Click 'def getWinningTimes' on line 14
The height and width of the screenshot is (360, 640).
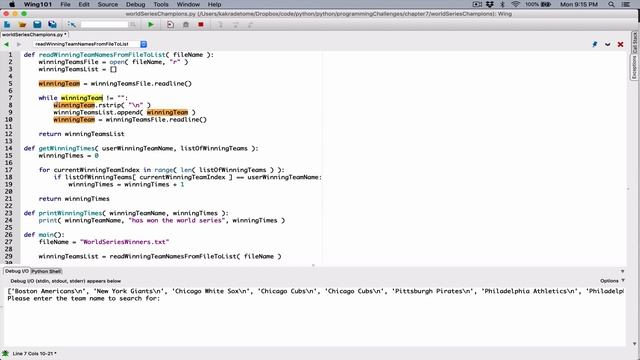pos(59,149)
